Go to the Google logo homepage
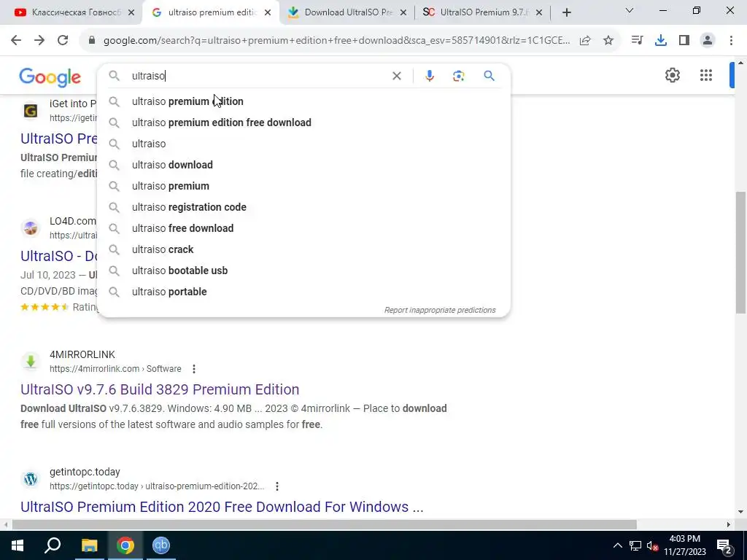Image resolution: width=747 pixels, height=560 pixels. click(x=50, y=77)
